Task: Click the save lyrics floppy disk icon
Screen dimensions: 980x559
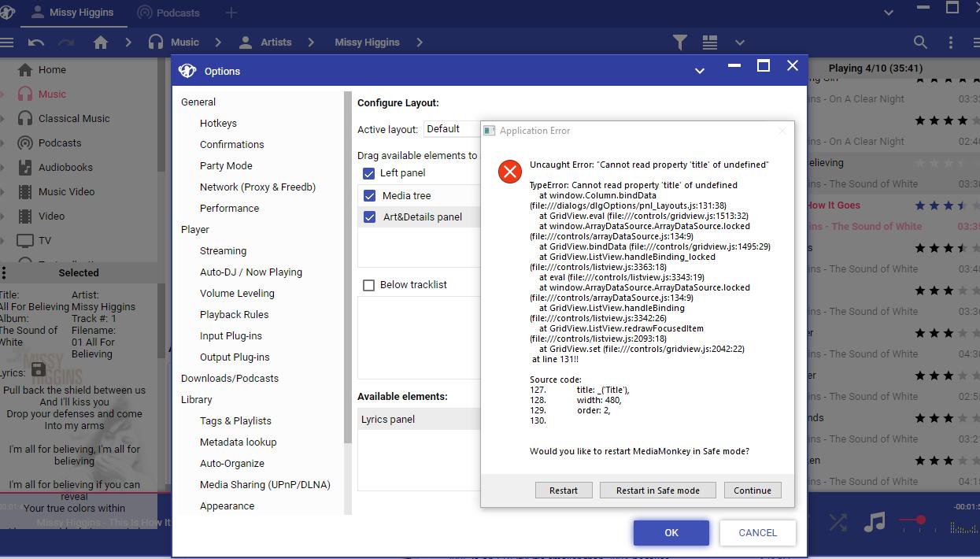Action: coord(38,369)
